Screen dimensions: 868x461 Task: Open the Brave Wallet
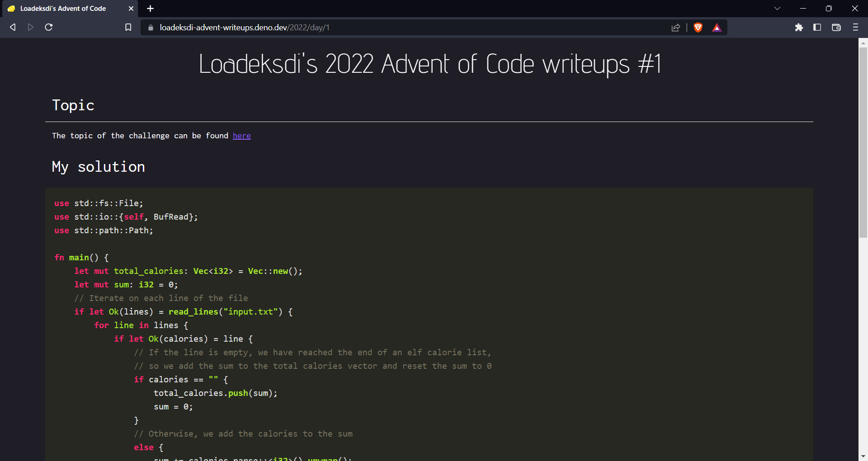tap(836, 28)
